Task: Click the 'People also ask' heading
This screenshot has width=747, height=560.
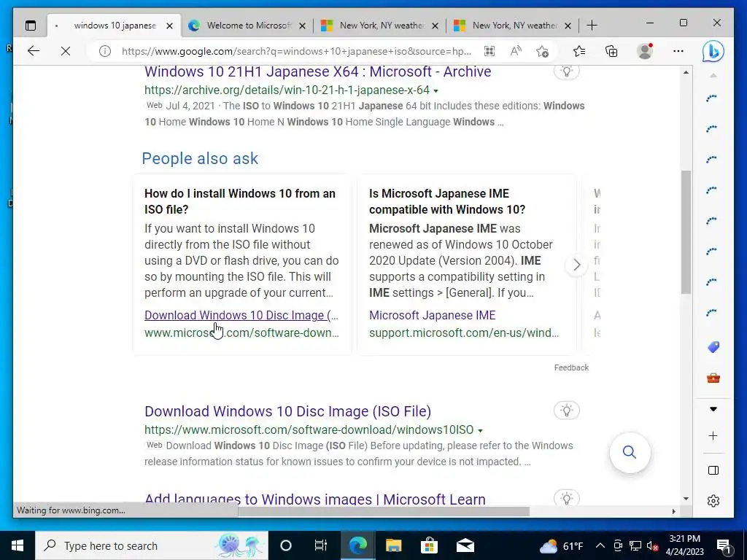Action: pyautogui.click(x=200, y=158)
